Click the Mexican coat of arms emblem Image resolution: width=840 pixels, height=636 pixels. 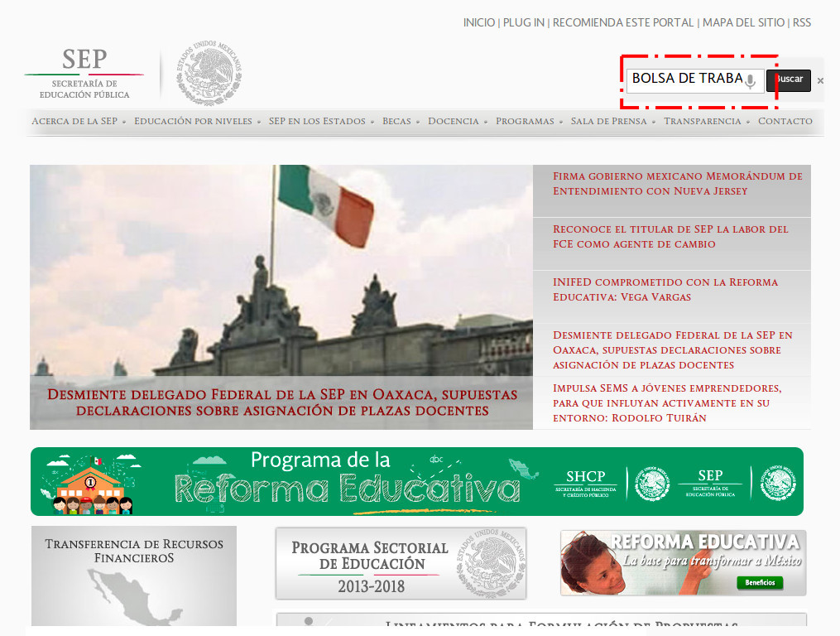(209, 73)
